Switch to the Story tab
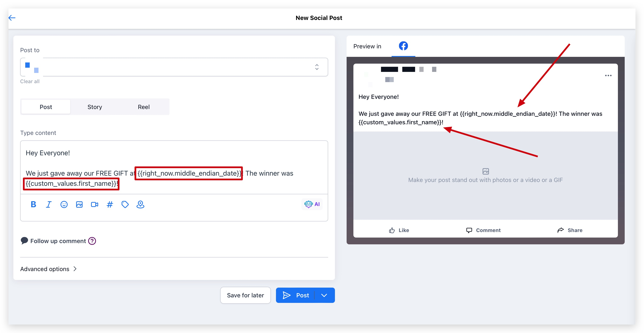The height and width of the screenshot is (333, 644). 95,107
